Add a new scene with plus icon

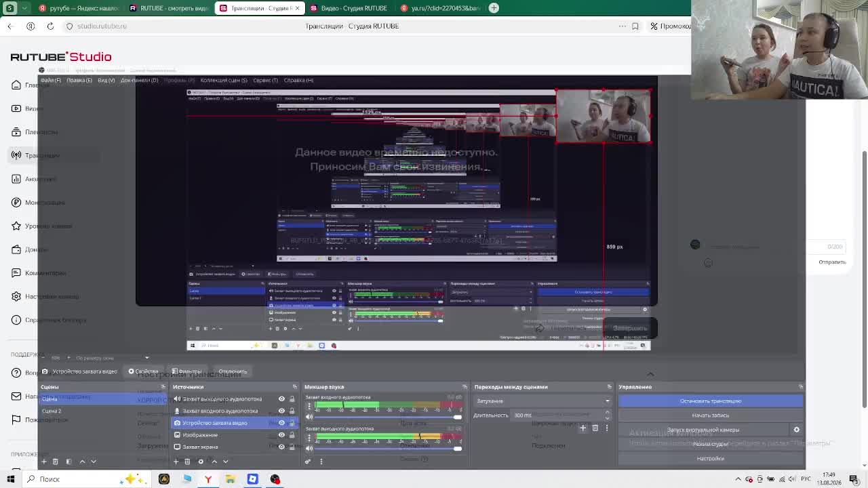click(x=44, y=462)
